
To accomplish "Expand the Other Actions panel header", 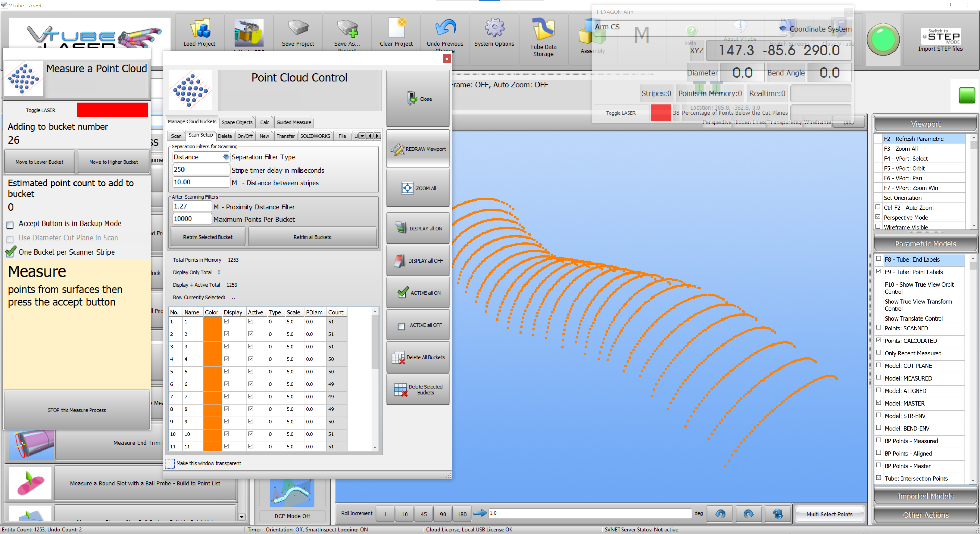I will 925,515.
